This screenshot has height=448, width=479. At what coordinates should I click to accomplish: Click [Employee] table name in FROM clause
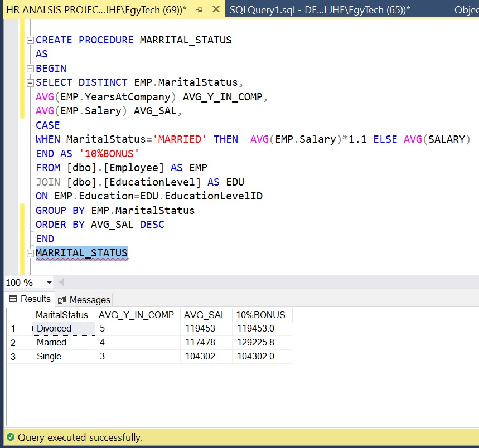pos(133,168)
